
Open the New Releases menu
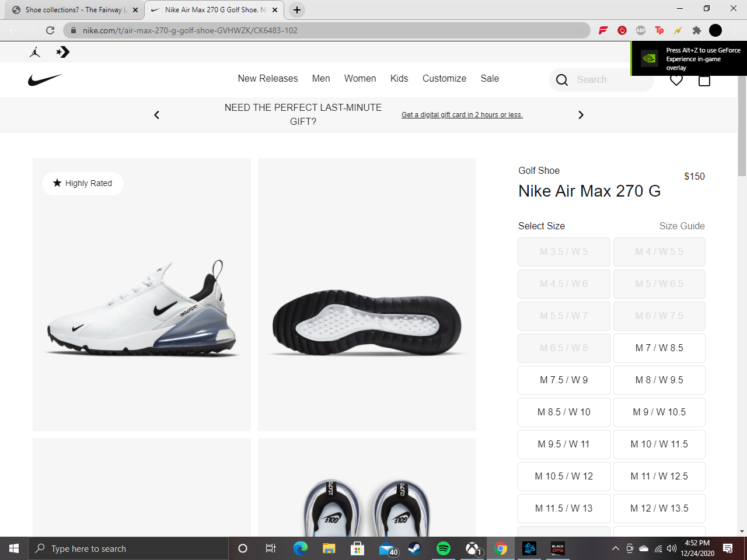point(268,79)
